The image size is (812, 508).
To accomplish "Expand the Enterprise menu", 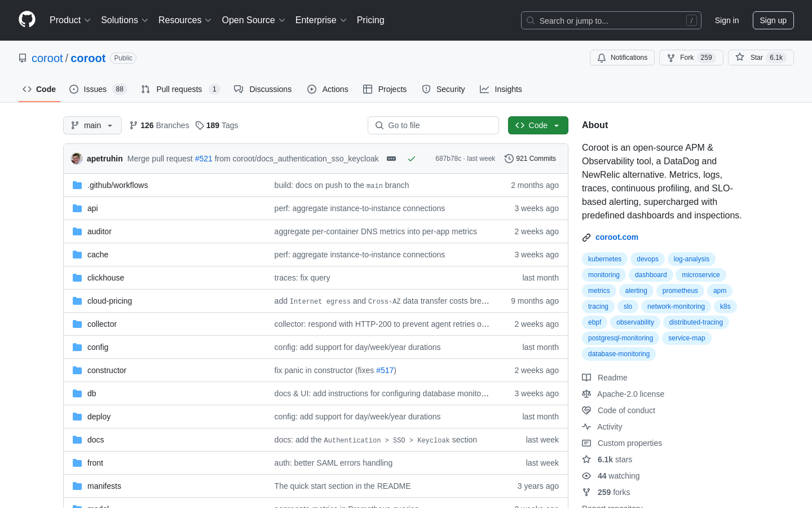I will click(321, 20).
